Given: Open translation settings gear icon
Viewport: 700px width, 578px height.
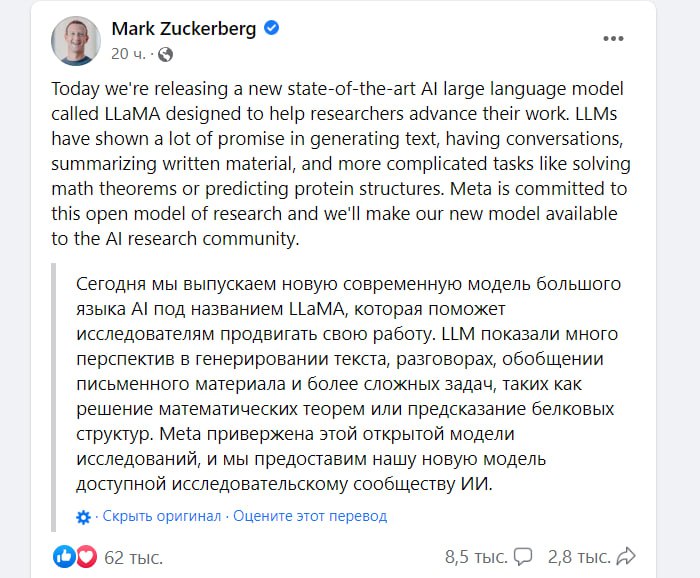Looking at the screenshot, I should coord(84,516).
